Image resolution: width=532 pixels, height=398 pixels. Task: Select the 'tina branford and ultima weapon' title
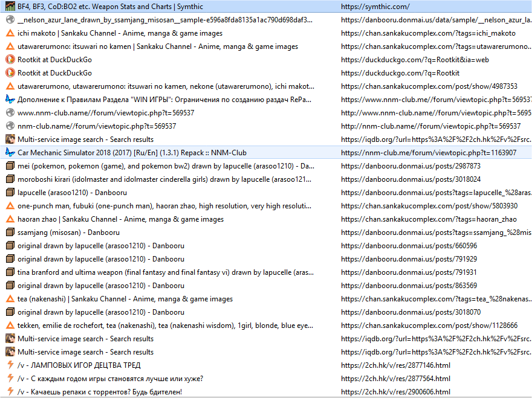coord(166,272)
